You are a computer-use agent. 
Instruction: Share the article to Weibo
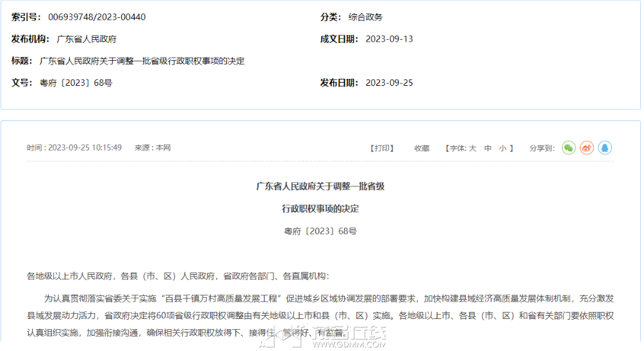pyautogui.click(x=586, y=148)
